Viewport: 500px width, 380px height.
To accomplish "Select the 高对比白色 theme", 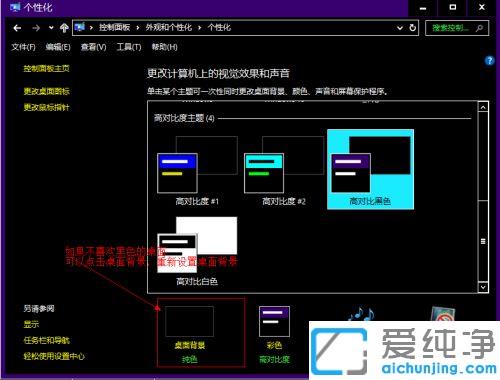I will 197,251.
